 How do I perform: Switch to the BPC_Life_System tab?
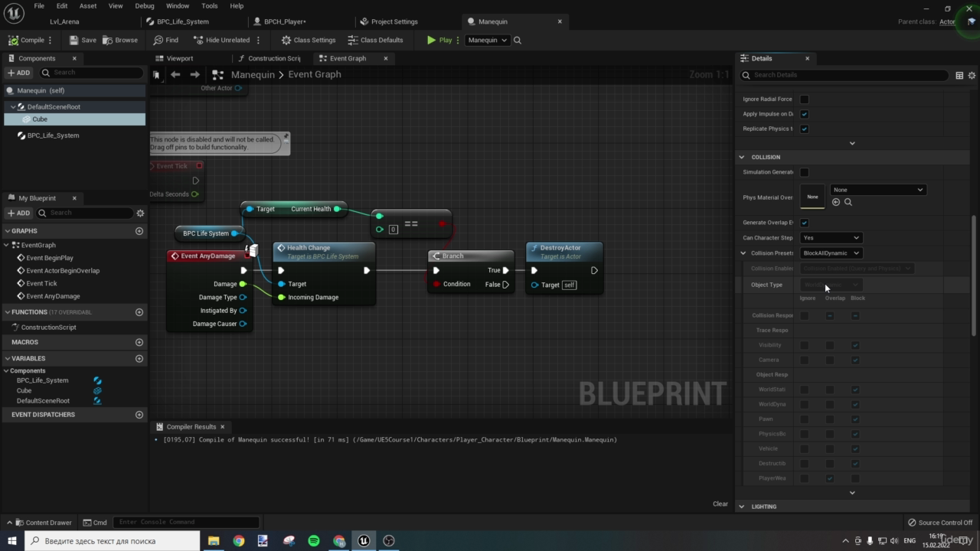[183, 21]
